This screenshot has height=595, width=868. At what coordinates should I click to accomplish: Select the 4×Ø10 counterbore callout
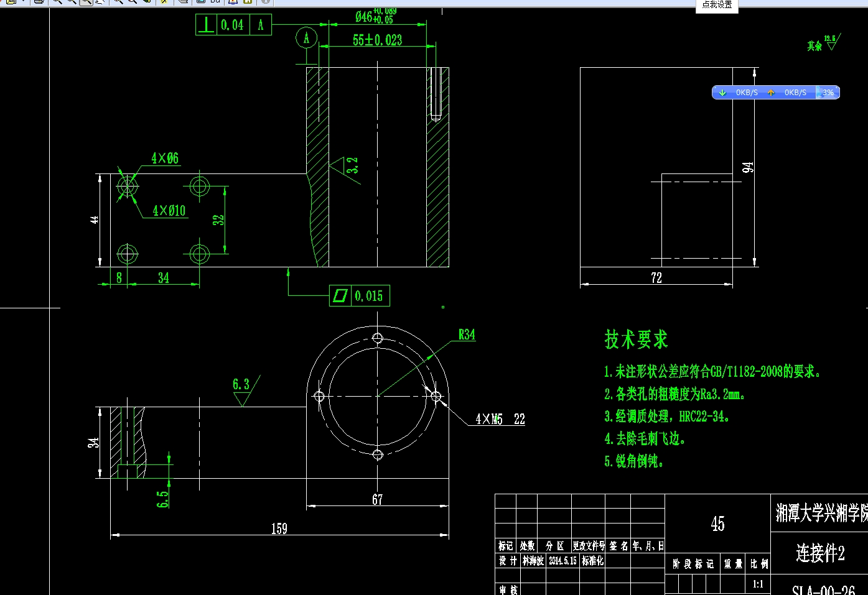169,211
